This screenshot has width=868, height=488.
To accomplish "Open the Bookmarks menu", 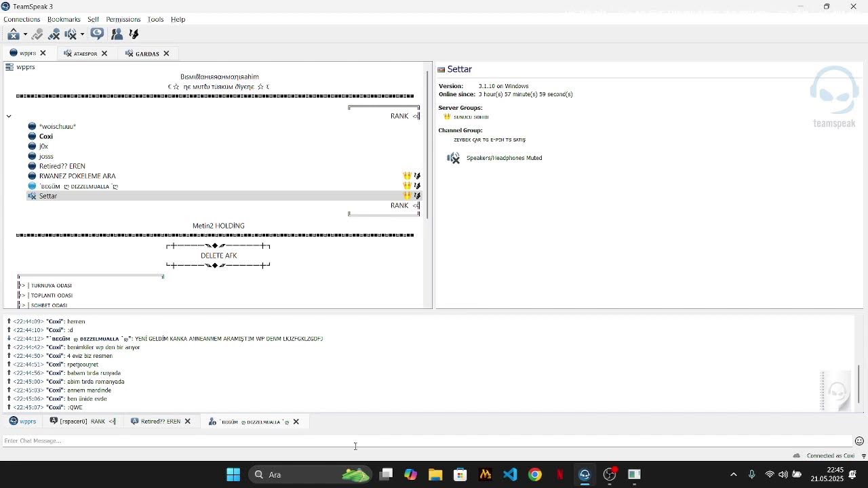I will point(64,20).
